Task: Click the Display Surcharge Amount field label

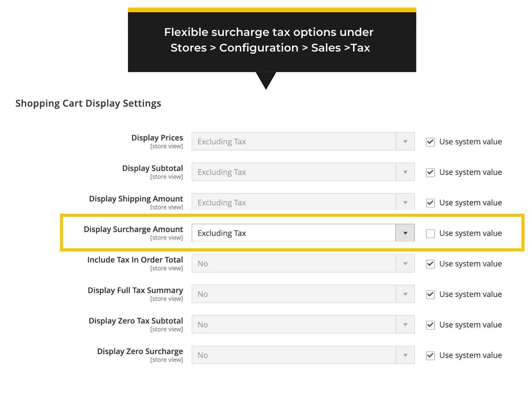Action: (x=133, y=229)
